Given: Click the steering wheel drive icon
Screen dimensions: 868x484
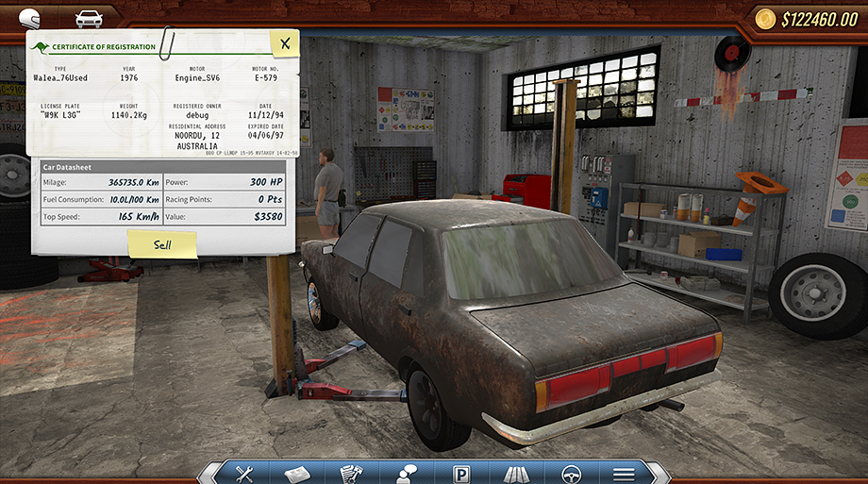Looking at the screenshot, I should pos(571,474).
